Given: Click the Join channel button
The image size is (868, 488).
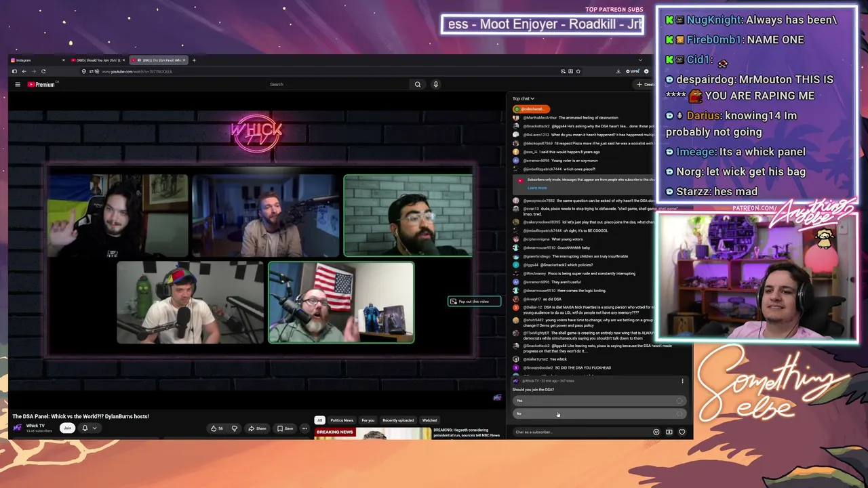Looking at the screenshot, I should click(67, 428).
